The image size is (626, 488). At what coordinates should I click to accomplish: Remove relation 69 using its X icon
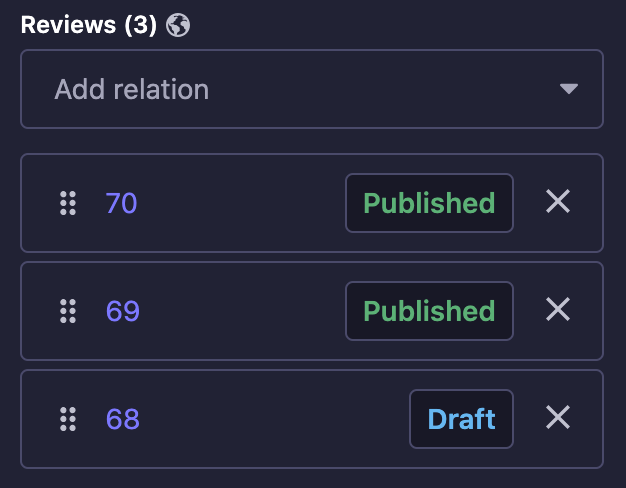(558, 310)
